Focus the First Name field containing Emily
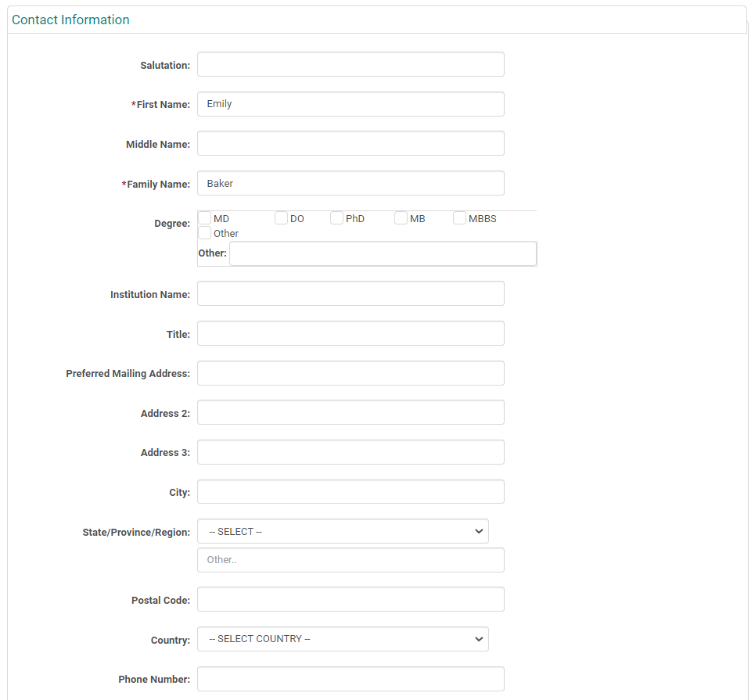Viewport: 755px width, 700px height. pyautogui.click(x=351, y=104)
